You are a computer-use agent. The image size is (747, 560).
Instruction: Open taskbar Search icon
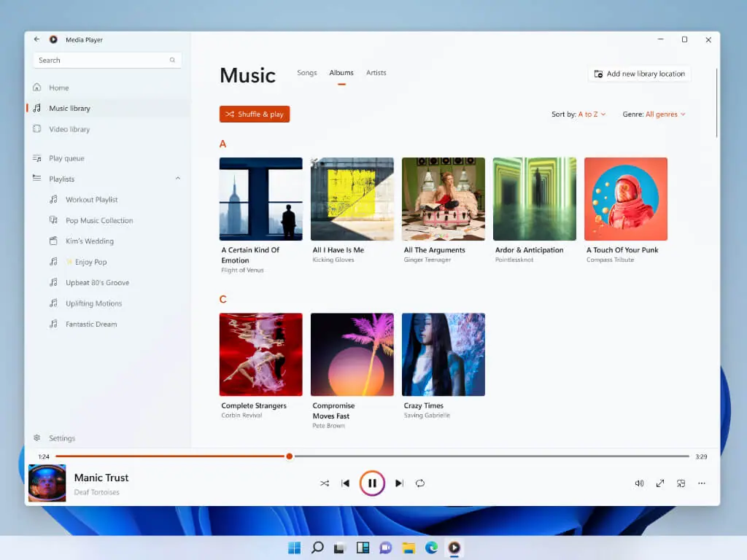click(x=317, y=548)
